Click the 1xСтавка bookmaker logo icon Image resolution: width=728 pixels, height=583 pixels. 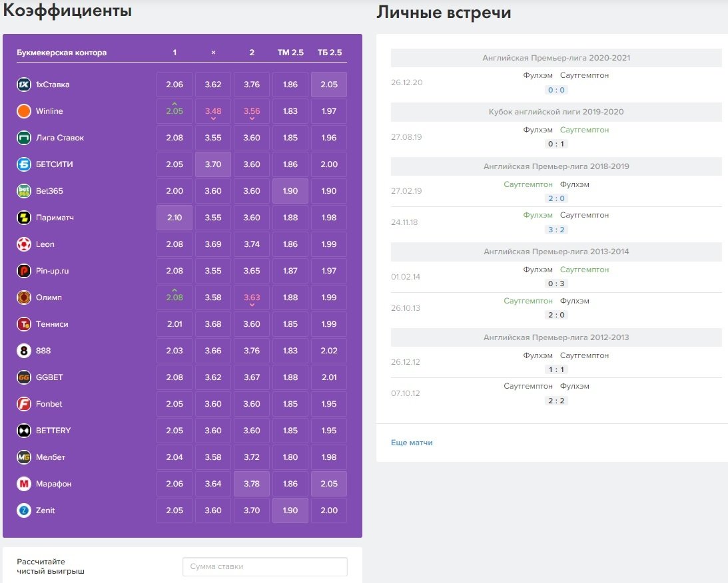(24, 85)
